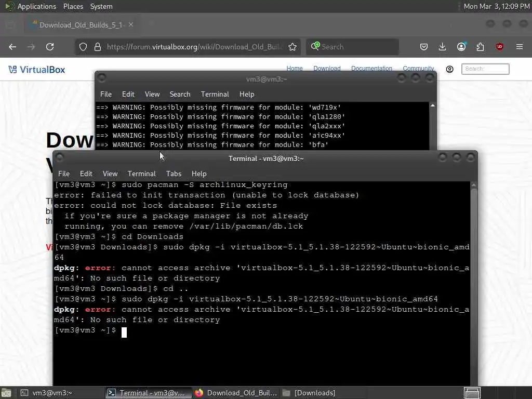Click Community link on VirtualBox site
The width and height of the screenshot is (532, 399).
coord(418,68)
